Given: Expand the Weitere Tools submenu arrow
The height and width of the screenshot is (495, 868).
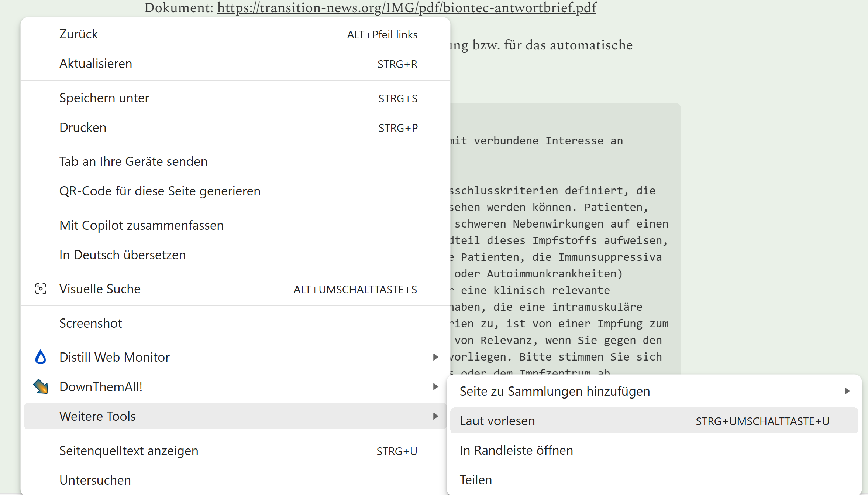Looking at the screenshot, I should point(435,416).
